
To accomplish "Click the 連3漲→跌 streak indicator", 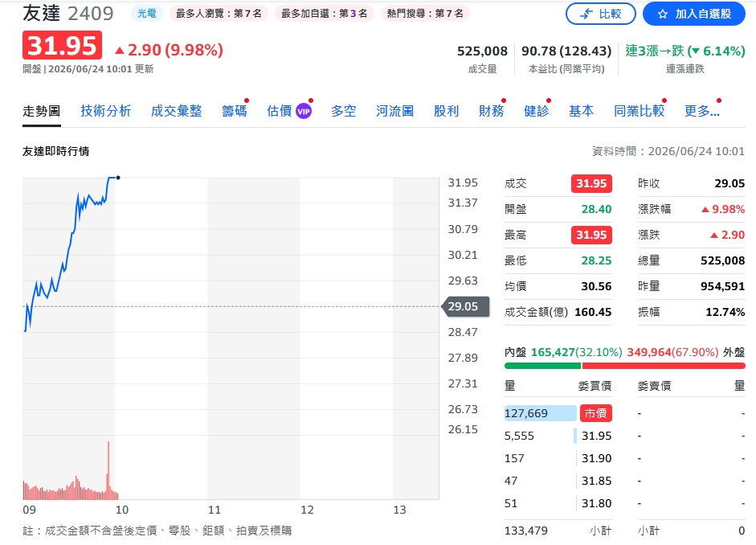I will coord(685,51).
